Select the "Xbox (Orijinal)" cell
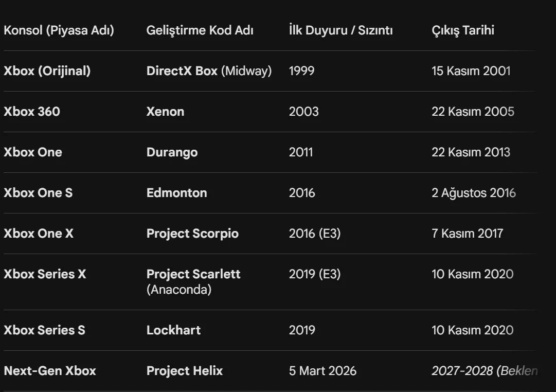This screenshot has height=392, width=556. click(47, 71)
